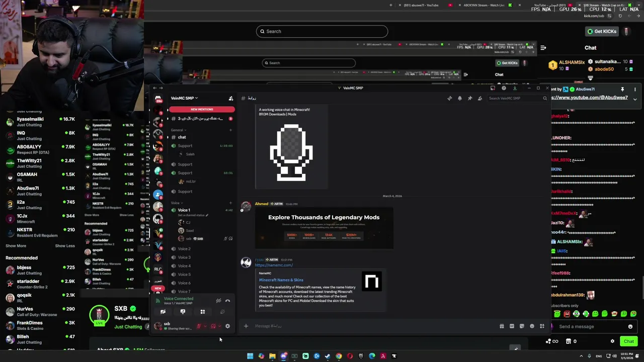The image size is (644, 362).
Task: Unmute microphone in Discord user panel
Action: [x=199, y=326]
